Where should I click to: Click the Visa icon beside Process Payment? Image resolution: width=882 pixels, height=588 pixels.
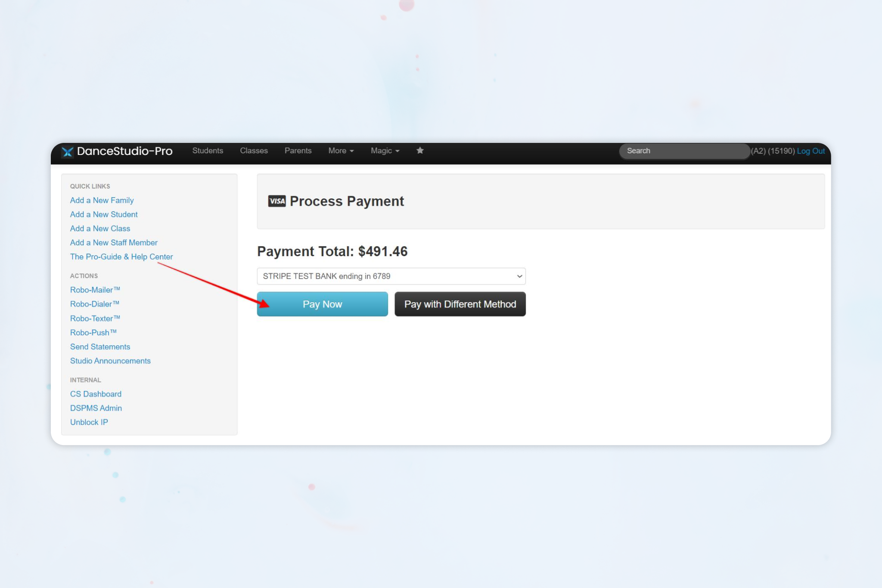click(276, 201)
